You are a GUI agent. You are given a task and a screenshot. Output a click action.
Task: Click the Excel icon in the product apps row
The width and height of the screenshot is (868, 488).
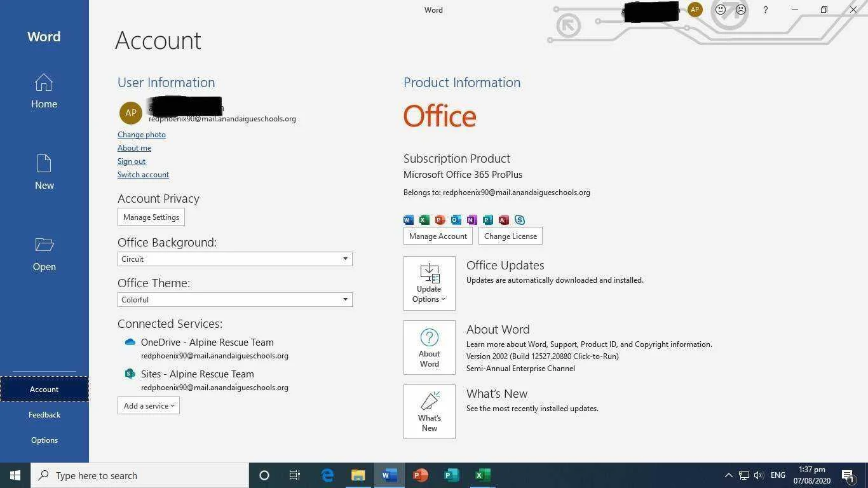(x=424, y=220)
